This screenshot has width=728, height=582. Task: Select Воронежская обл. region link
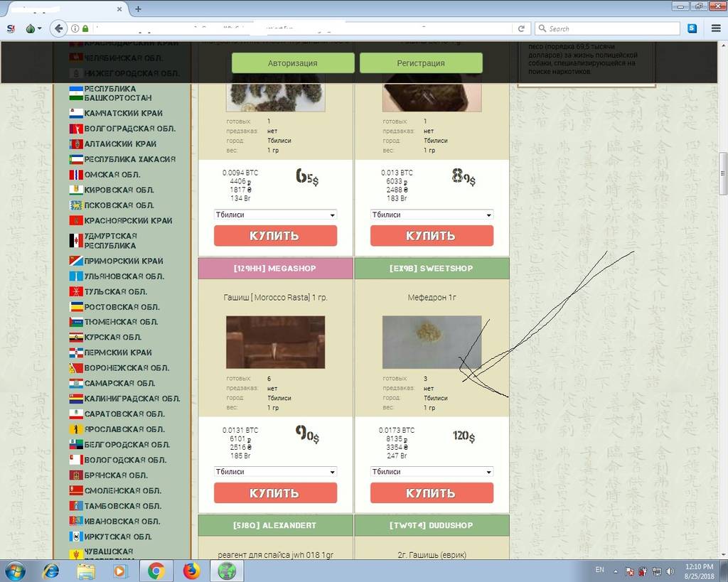127,367
